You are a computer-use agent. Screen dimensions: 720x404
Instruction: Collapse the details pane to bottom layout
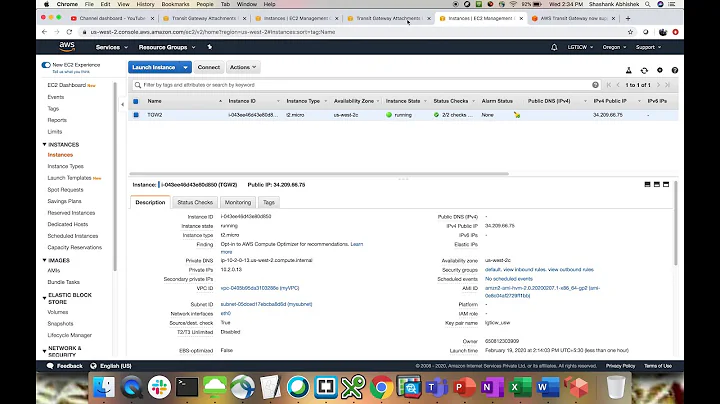[647, 185]
